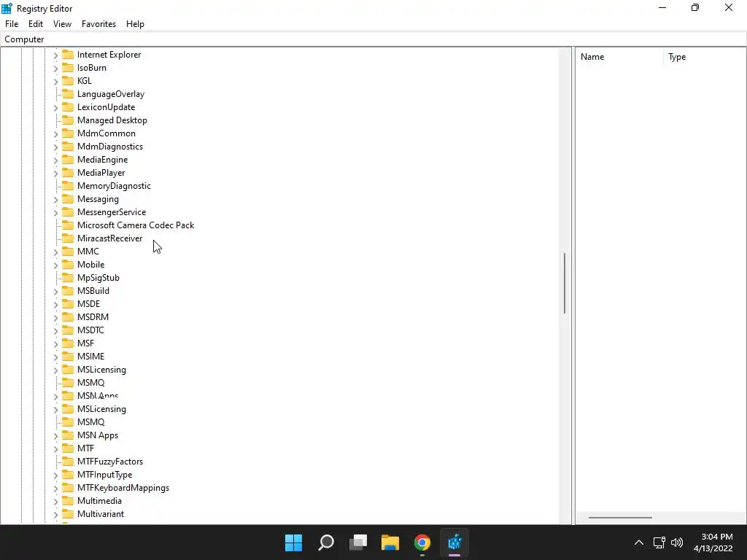Click the MiracastReceiver folder icon
The height and width of the screenshot is (560, 747).
coord(68,238)
